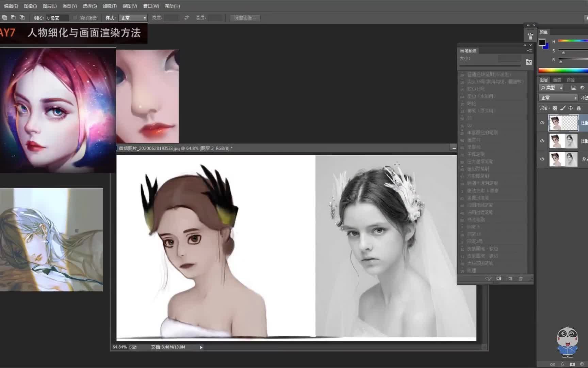Screen dimensions: 588x368
Task: Click the lock transparent pixels icon
Action: [555, 108]
